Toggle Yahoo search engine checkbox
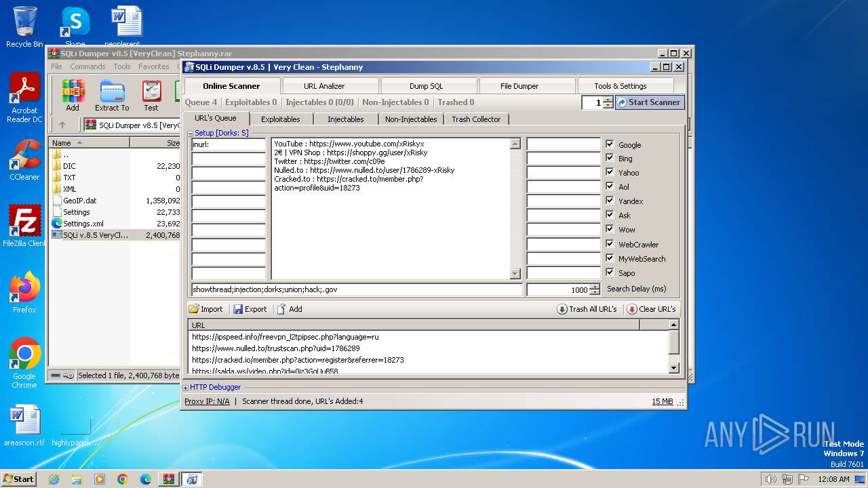Screen dimensions: 868x488 [610, 172]
